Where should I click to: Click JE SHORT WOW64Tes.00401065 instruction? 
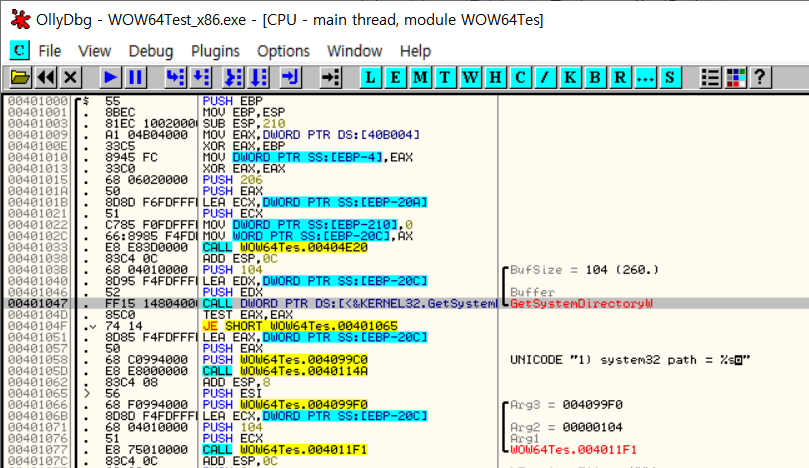[300, 326]
